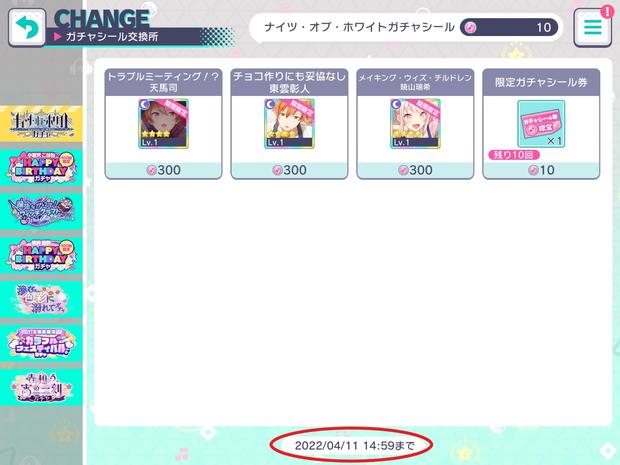Select the 天馬司 four-star card thumbnail

click(163, 124)
